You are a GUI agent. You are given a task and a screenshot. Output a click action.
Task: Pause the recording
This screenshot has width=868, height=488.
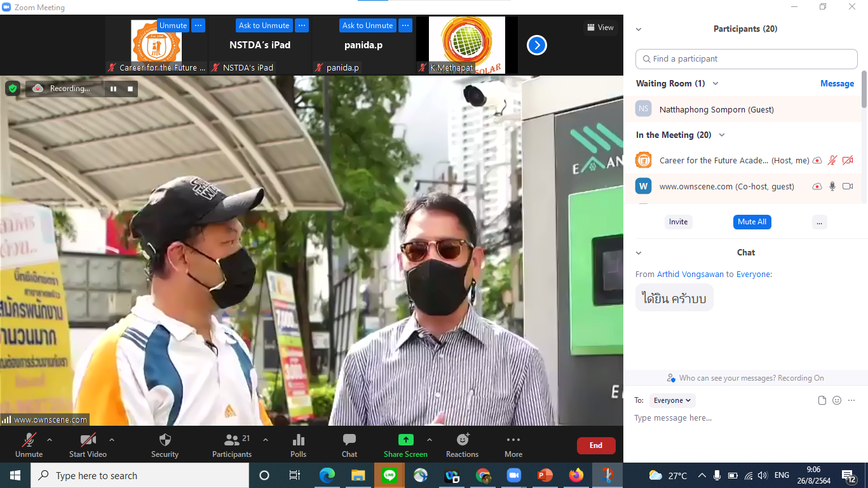[x=113, y=89]
